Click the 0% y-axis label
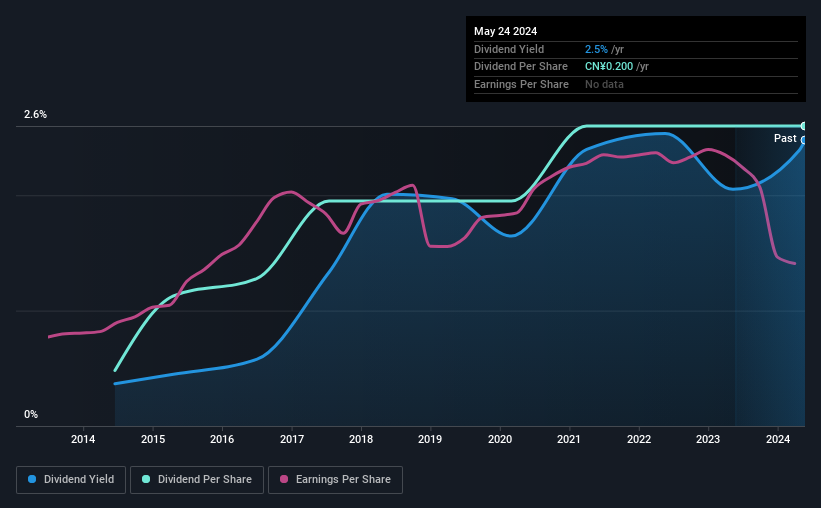 tap(31, 414)
